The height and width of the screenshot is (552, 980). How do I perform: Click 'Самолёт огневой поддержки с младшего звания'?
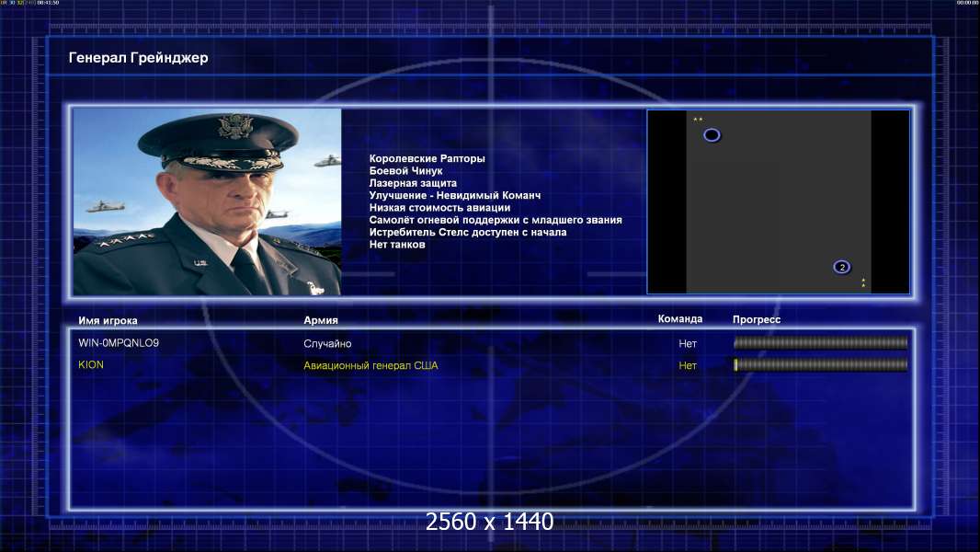(495, 220)
